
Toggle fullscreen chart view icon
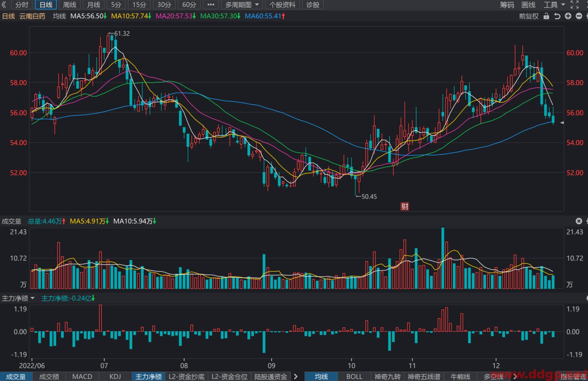575,5
